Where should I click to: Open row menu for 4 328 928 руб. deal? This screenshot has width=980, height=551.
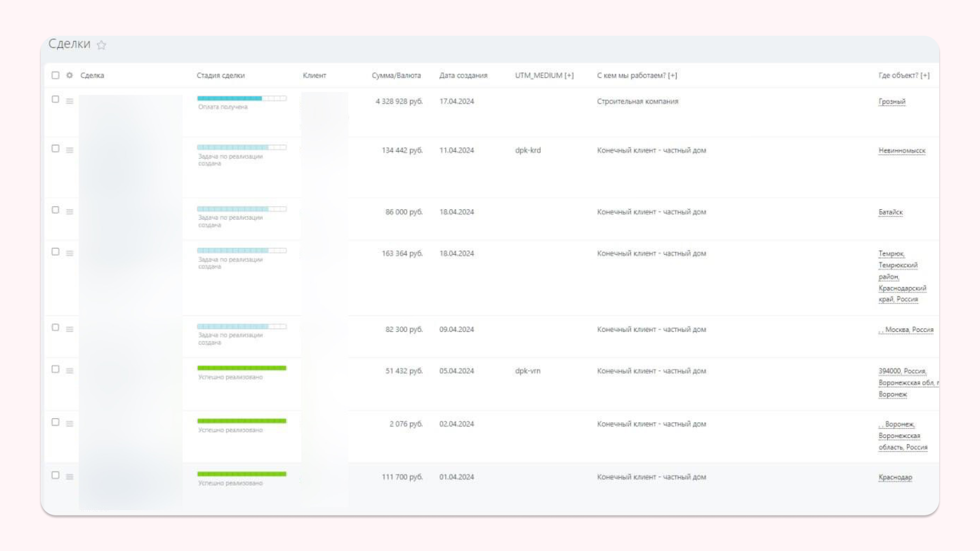pyautogui.click(x=69, y=101)
